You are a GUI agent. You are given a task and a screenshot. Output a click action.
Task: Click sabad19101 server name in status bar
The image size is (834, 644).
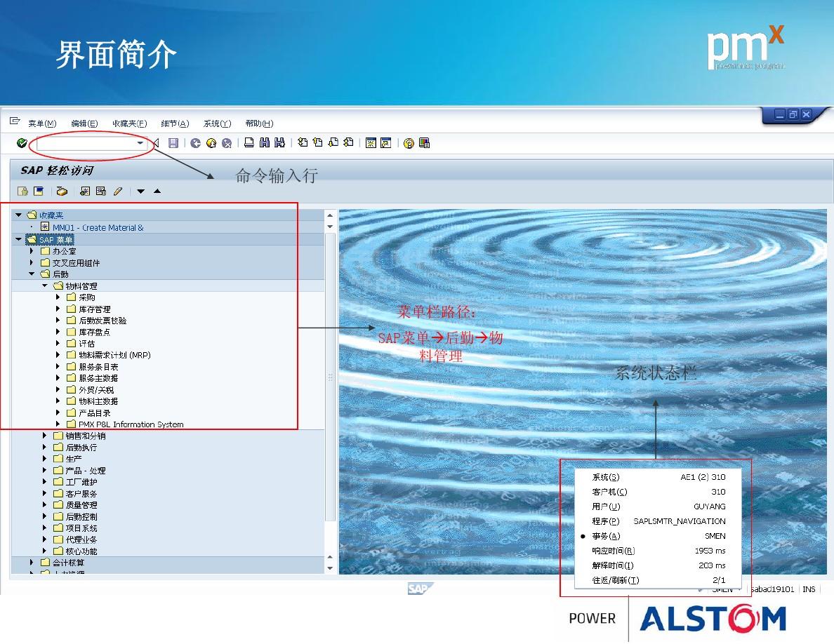(x=772, y=589)
